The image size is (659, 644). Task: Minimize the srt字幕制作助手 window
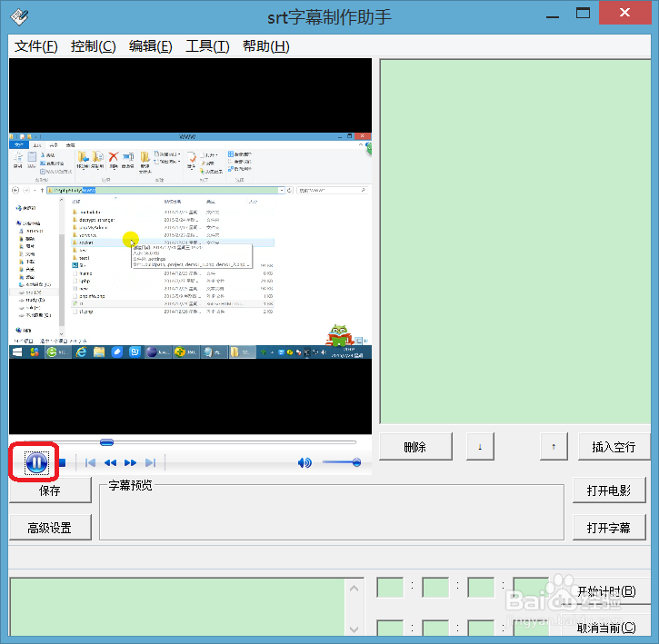coord(553,16)
